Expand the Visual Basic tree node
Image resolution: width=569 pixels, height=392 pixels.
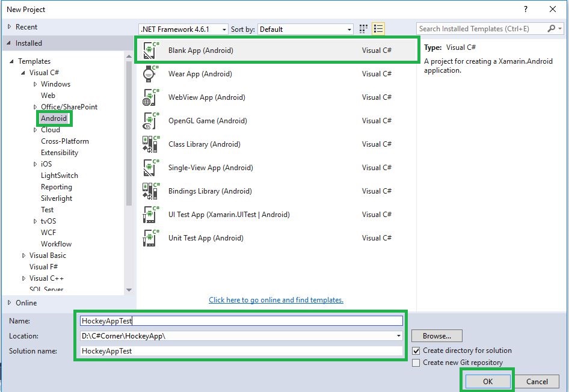point(23,256)
